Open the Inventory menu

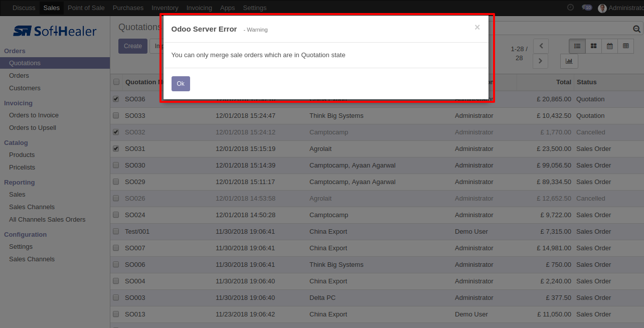165,8
